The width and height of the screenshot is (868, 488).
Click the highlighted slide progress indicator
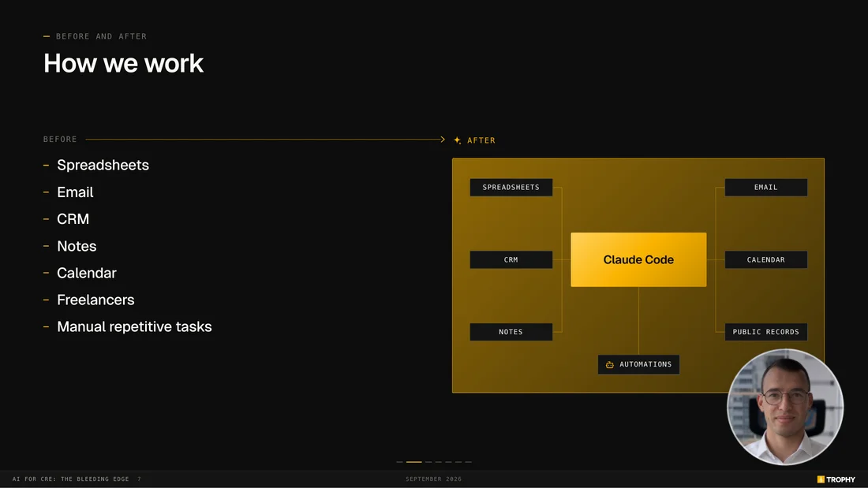(414, 461)
